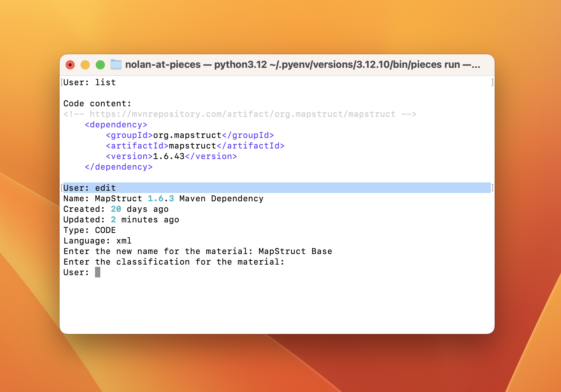Click the artifactId line 'mapstruct'
Image resolution: width=561 pixels, height=392 pixels.
click(x=195, y=146)
